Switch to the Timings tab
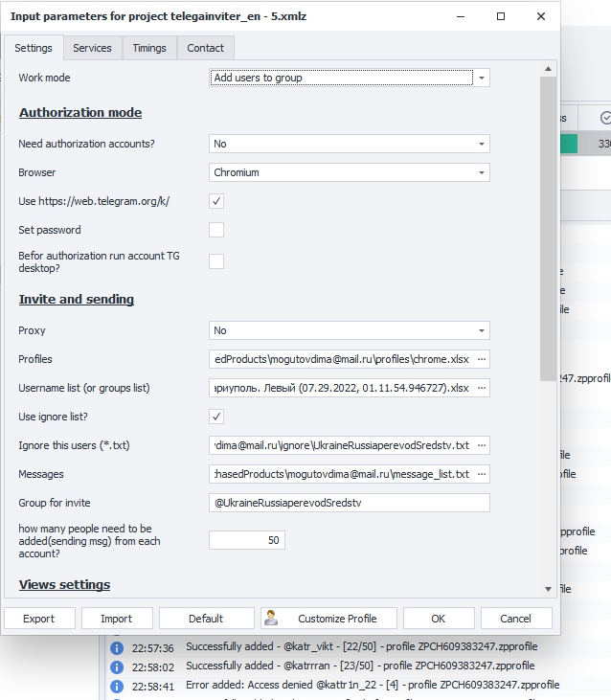This screenshot has height=700, width=611. tap(149, 48)
